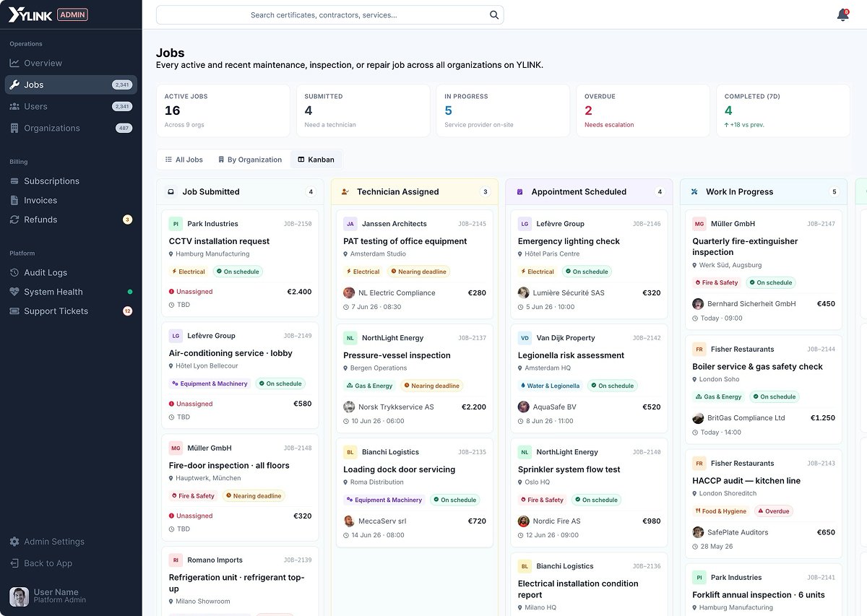This screenshot has height=616, width=867.
Task: Click "Nearing deadline" tag on Fire-door inspection card
Action: coord(254,496)
